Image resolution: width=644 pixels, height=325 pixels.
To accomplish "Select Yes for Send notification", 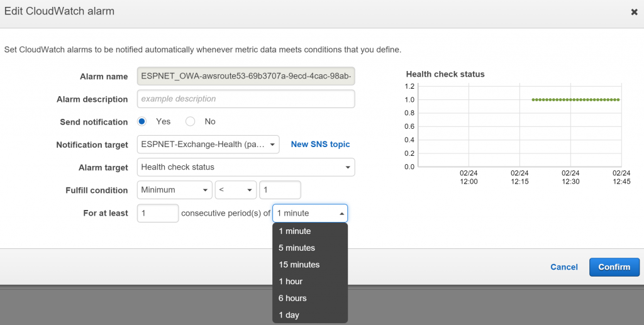I will (x=142, y=121).
